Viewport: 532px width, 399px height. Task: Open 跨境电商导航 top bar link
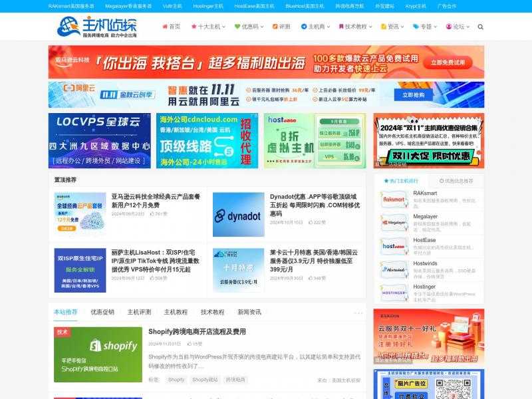coord(350,6)
